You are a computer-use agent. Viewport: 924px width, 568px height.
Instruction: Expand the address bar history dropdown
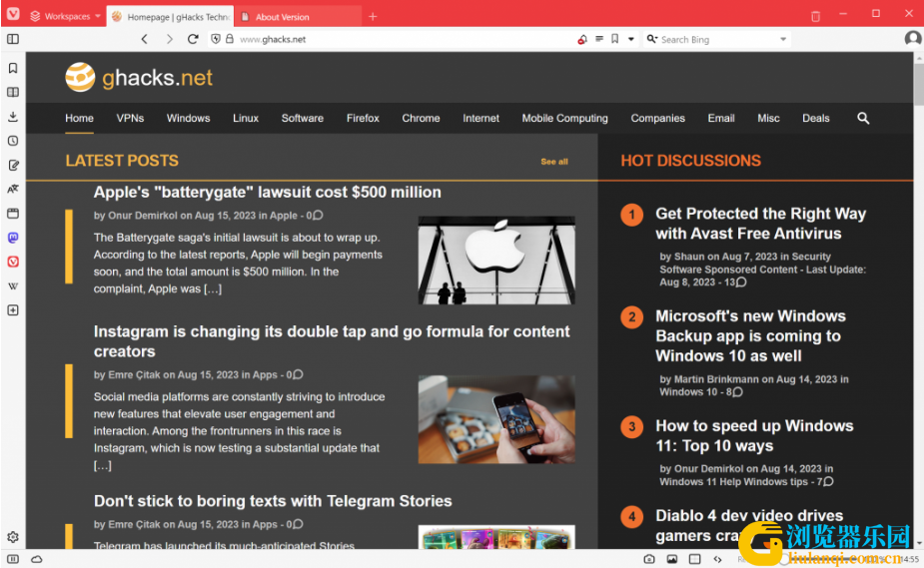click(x=630, y=40)
